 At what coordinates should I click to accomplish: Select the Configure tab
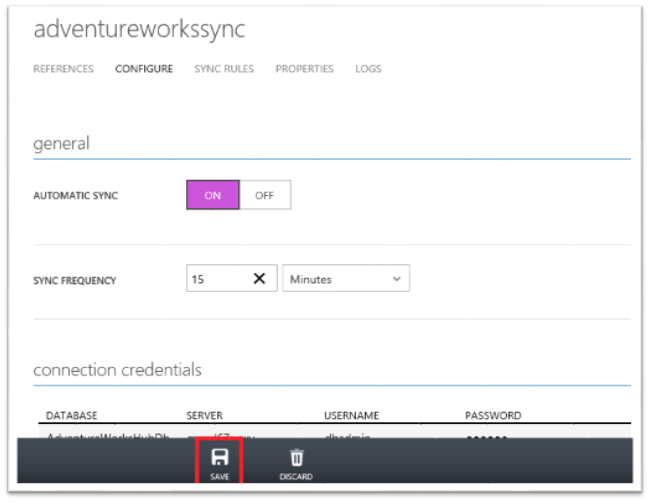click(144, 69)
